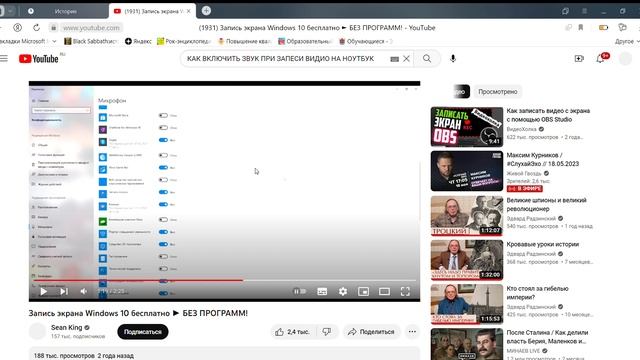
Task: Open the Sean King channel name
Action: pos(67,327)
